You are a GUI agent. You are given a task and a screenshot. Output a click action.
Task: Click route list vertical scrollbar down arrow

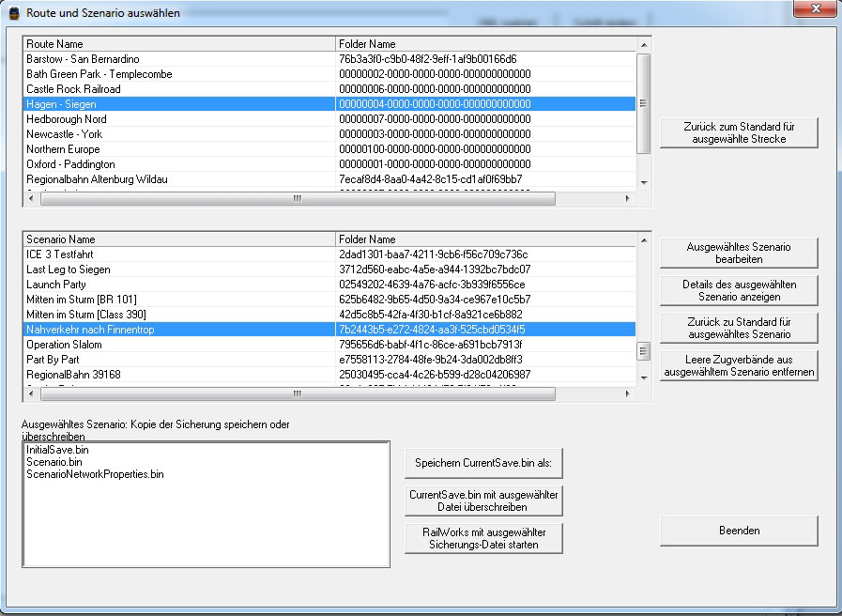[x=644, y=183]
